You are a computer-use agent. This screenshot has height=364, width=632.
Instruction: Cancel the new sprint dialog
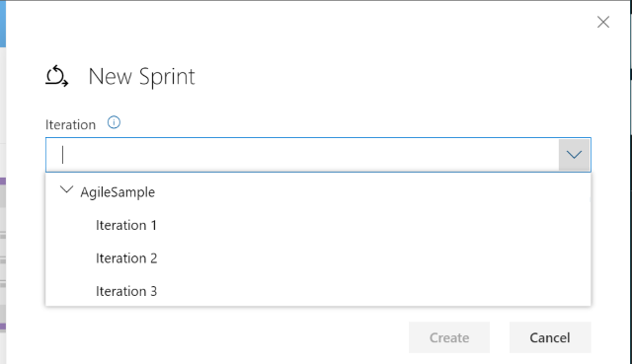tap(550, 337)
